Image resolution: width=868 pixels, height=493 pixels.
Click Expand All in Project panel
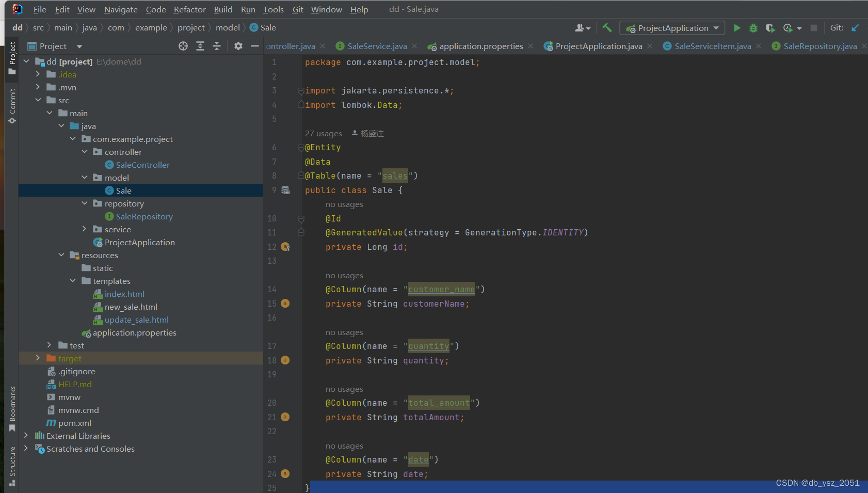[x=200, y=46]
